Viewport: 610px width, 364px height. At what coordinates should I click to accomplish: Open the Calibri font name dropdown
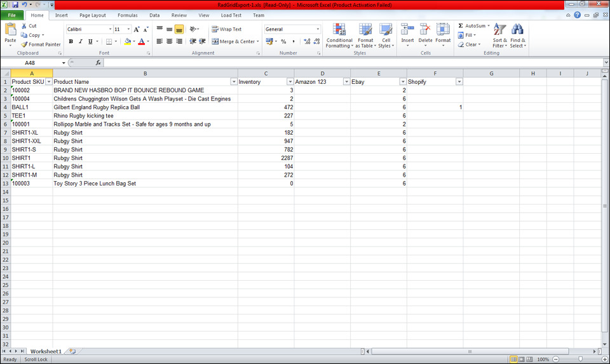tap(110, 29)
